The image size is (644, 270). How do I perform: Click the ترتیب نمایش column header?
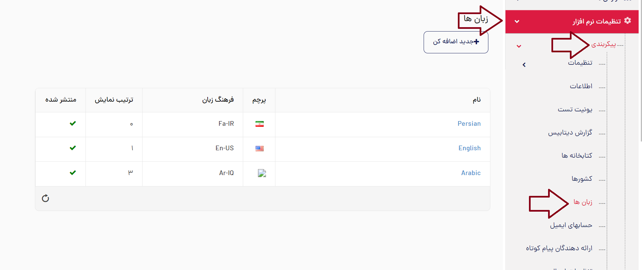coord(114,100)
